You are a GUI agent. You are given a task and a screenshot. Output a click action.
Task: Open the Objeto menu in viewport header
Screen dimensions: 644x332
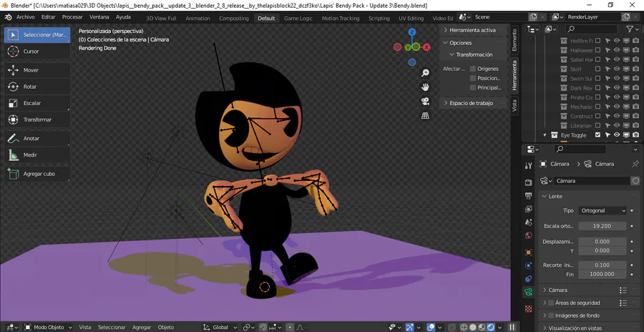coord(166,327)
